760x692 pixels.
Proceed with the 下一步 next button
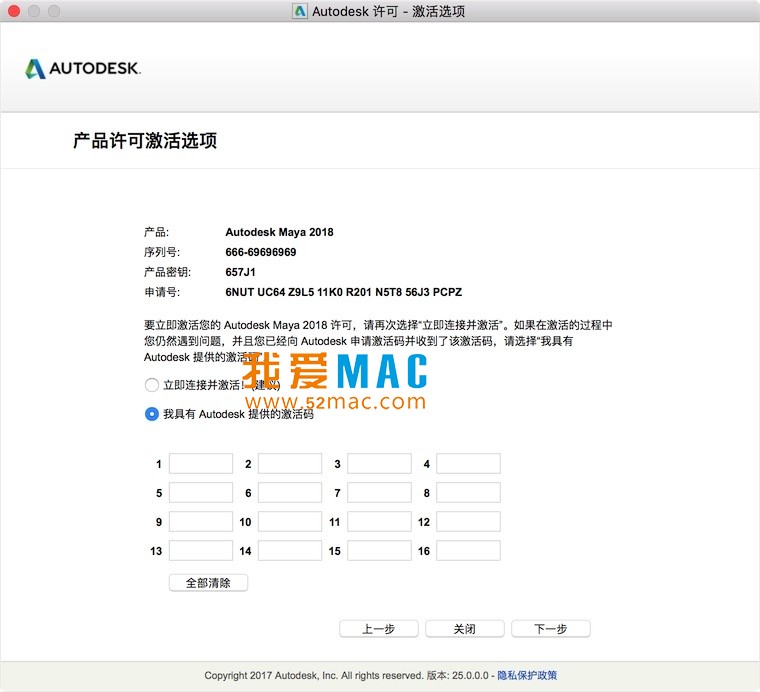(551, 629)
